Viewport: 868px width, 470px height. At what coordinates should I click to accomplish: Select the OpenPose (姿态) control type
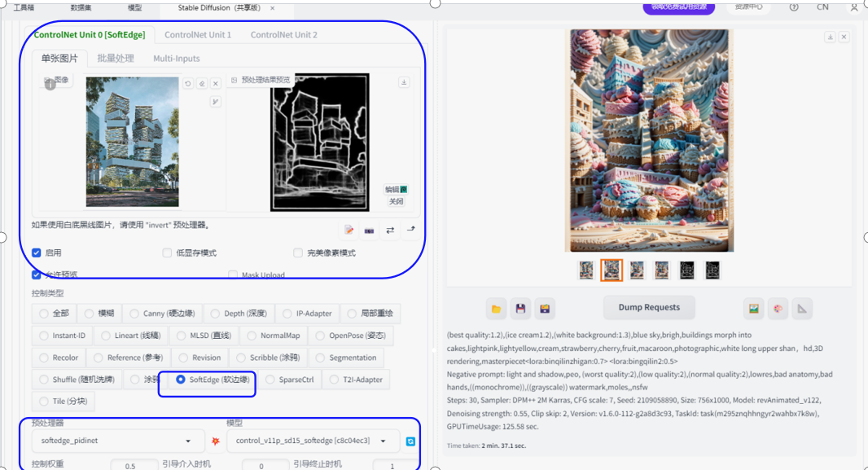click(350, 336)
